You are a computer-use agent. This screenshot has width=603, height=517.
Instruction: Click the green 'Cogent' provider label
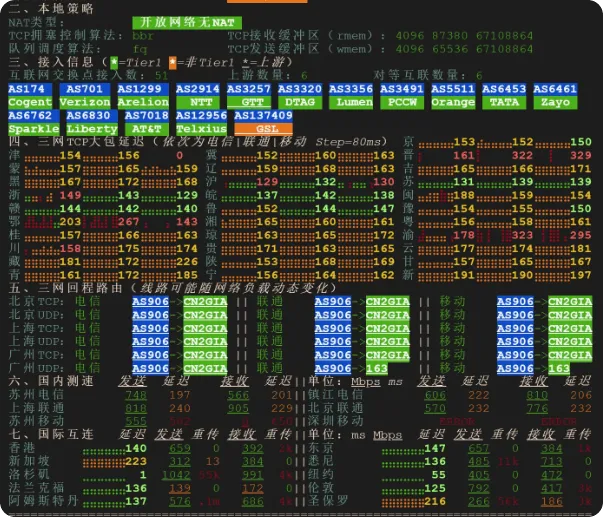click(30, 102)
